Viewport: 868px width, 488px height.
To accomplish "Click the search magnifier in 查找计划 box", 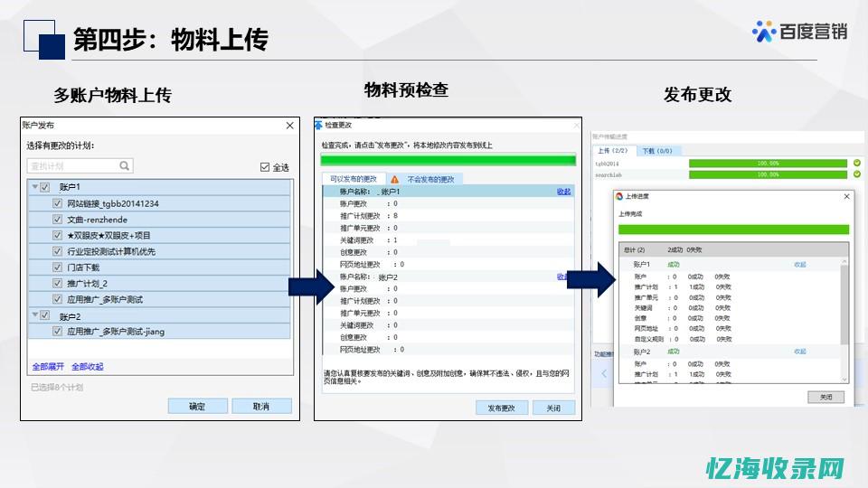I will coord(125,166).
